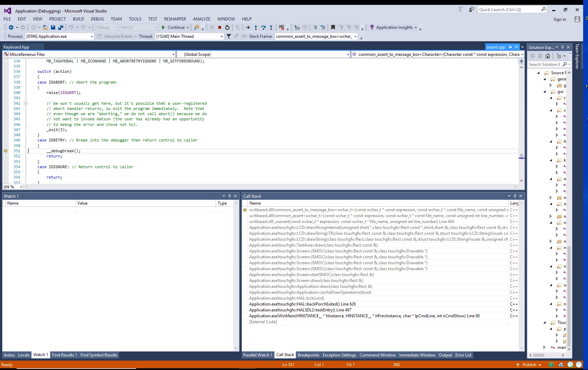588x370 pixels.
Task: Open the FILE menu
Action: (7, 19)
